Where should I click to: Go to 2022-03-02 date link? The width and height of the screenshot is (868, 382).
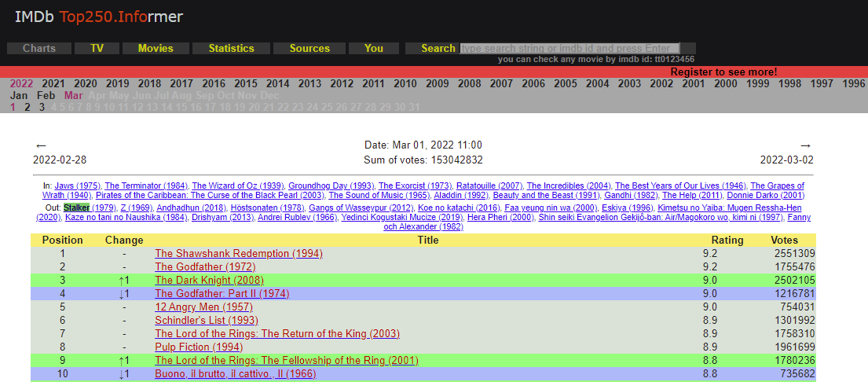pyautogui.click(x=786, y=160)
